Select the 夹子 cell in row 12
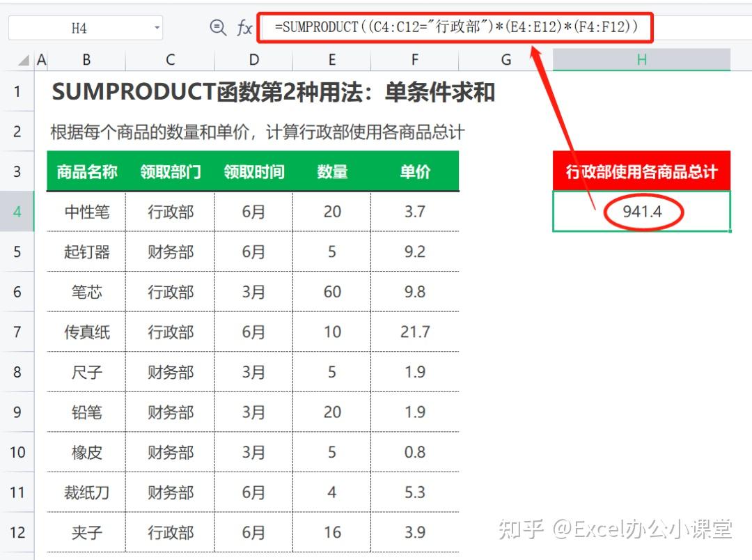This screenshot has width=752, height=560. tap(86, 532)
